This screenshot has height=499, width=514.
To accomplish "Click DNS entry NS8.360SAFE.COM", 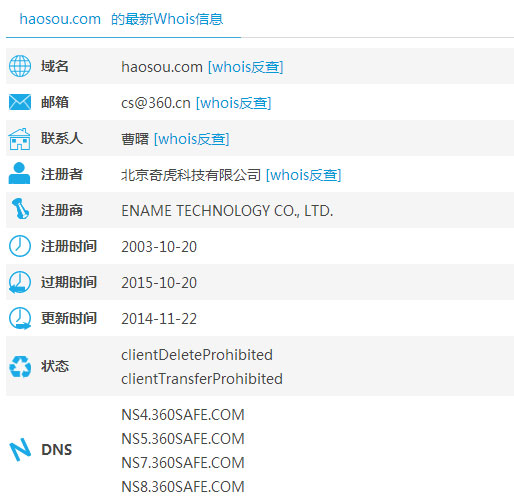I will pyautogui.click(x=183, y=487).
